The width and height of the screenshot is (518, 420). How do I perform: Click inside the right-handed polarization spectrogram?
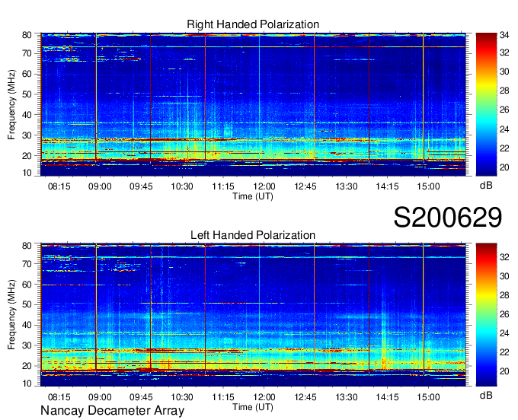click(x=253, y=104)
